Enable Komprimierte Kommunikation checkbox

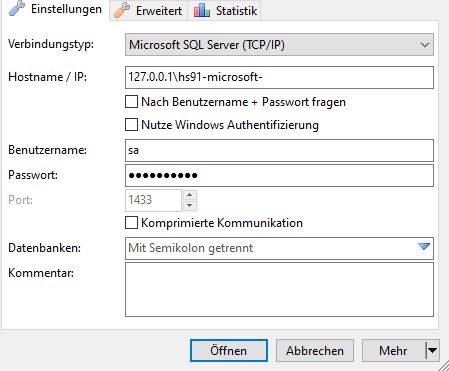pyautogui.click(x=131, y=223)
